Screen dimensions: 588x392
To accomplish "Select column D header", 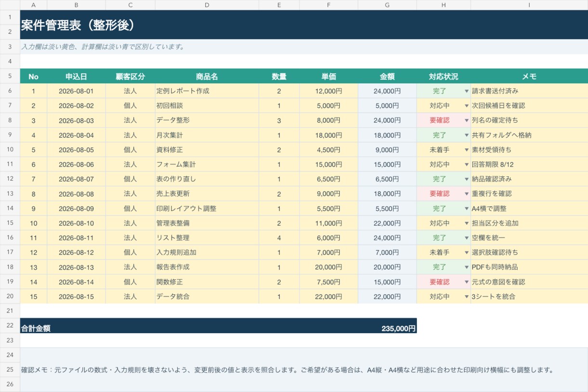I will 207,5.
